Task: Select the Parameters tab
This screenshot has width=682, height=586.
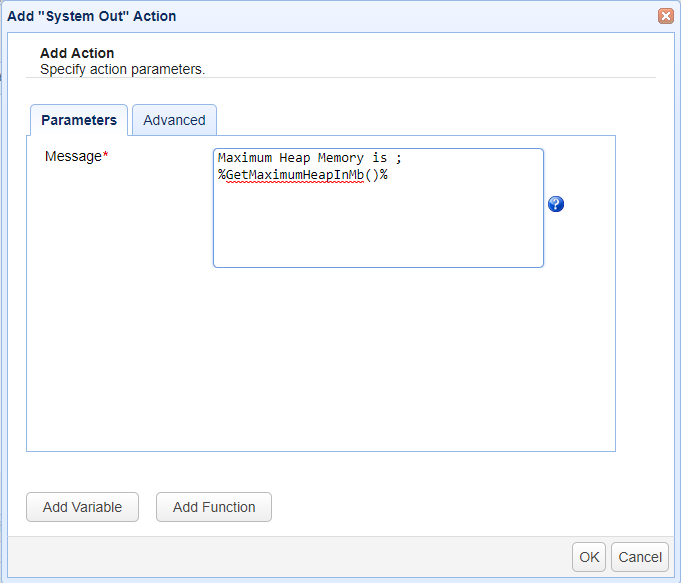Action: (79, 120)
